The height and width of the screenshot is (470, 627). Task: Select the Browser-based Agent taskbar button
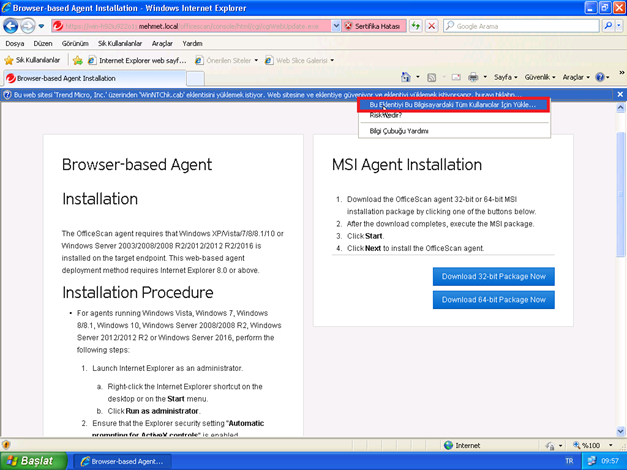tap(123, 461)
